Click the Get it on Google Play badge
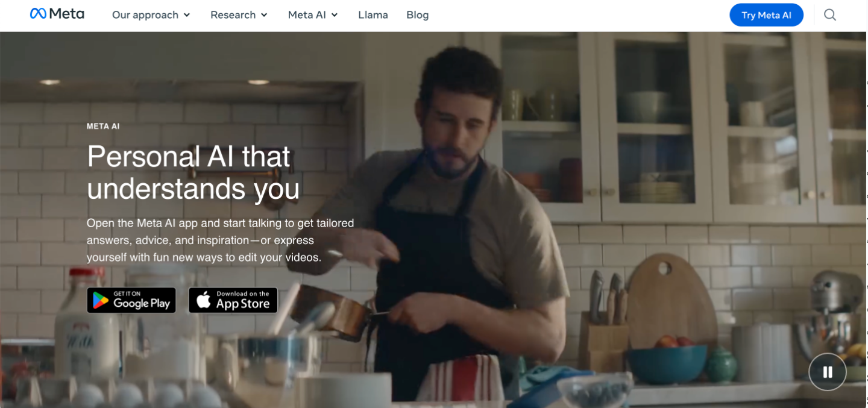This screenshot has width=868, height=408. [131, 300]
